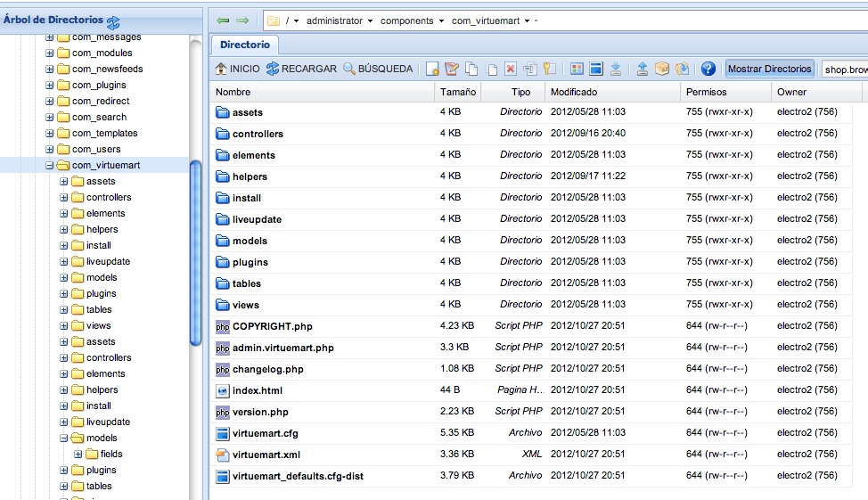Screen dimensions: 868x500
Task: Toggle the Mostrar Directorios button
Action: click(769, 69)
